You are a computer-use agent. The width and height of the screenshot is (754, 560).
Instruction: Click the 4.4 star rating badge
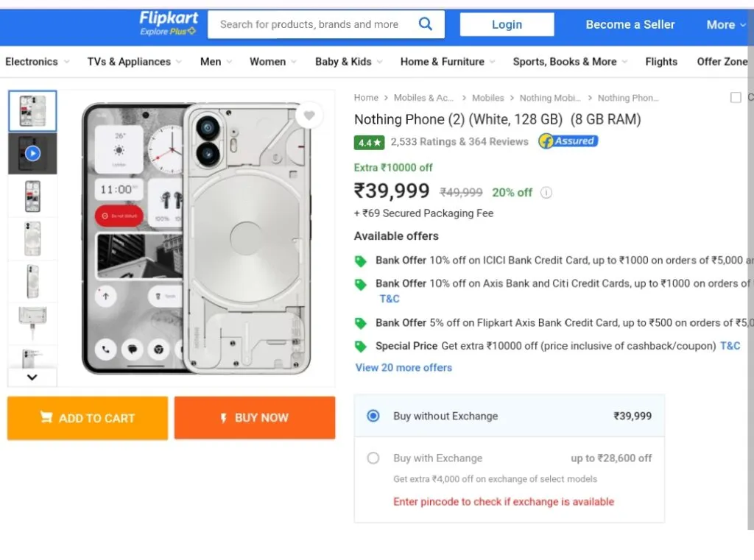370,142
